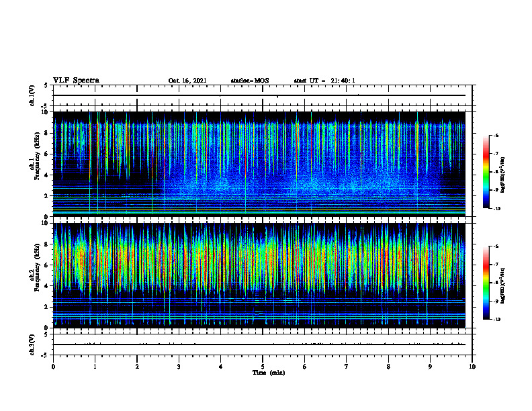Click time axis tick label '0'
The height and width of the screenshot is (411, 532).
point(53,367)
